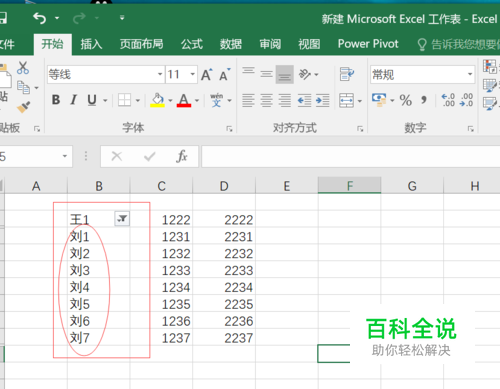The width and height of the screenshot is (500, 389).
Task: Click Increase Font Size icon
Action: 207,74
